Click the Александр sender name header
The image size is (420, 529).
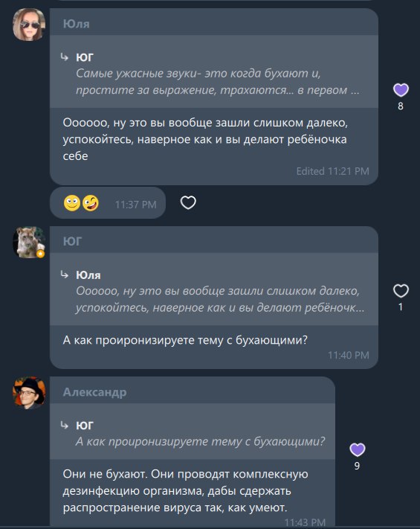[x=94, y=392]
